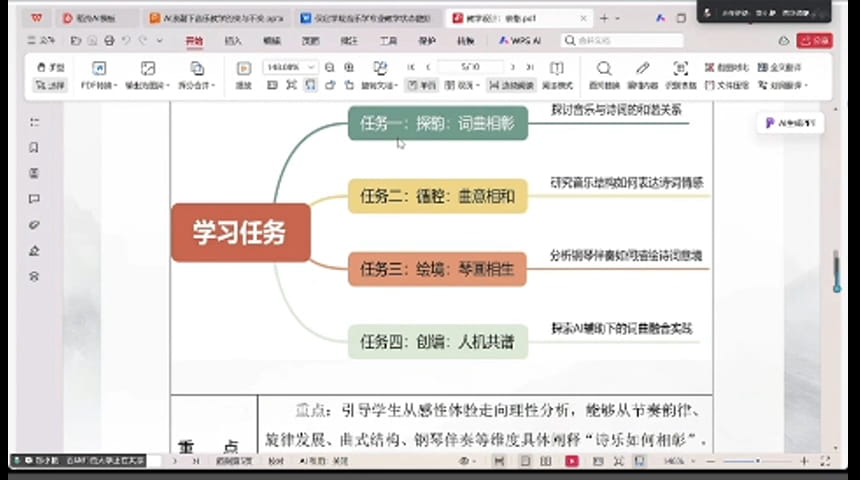This screenshot has height=480, width=860.
Task: Open the comments panel in left sidebar
Action: pyautogui.click(x=34, y=199)
